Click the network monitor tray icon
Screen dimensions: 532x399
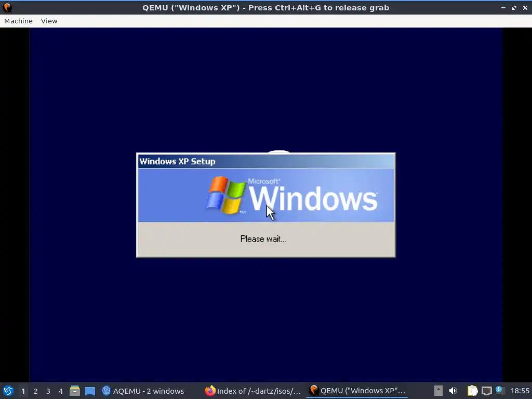[x=486, y=391]
